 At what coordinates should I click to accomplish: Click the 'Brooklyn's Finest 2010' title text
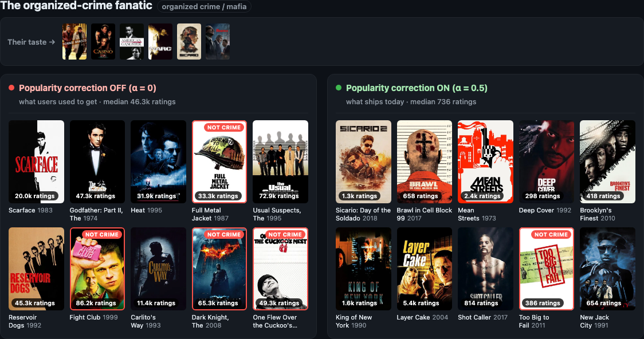[598, 214]
